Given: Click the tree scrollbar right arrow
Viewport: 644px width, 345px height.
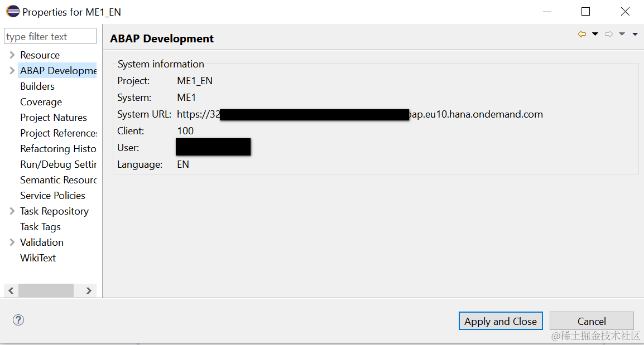Looking at the screenshot, I should coord(89,290).
